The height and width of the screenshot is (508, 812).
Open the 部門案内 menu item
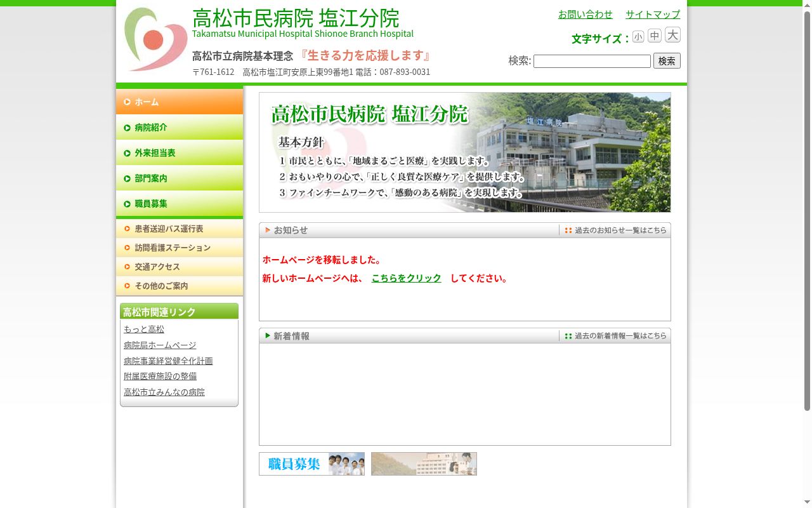[180, 178]
